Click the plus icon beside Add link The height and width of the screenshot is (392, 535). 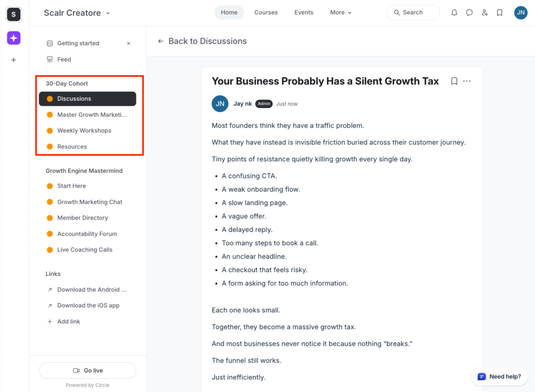pyautogui.click(x=50, y=321)
